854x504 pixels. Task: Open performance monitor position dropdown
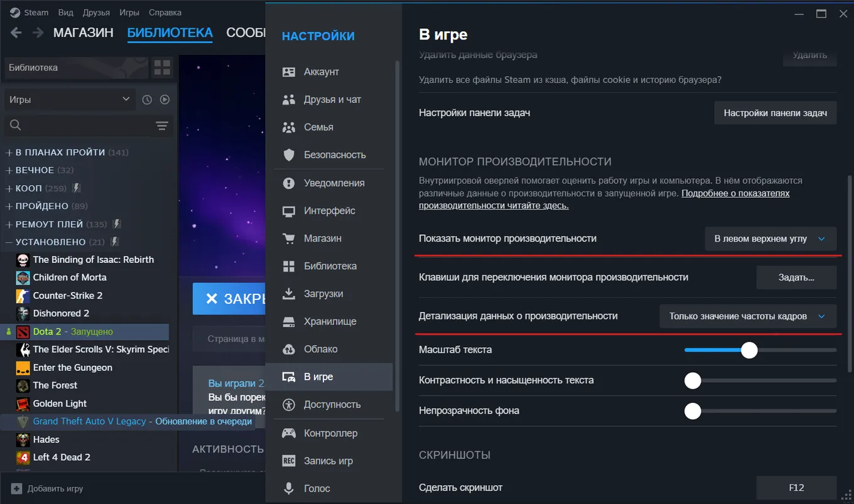[x=770, y=239]
